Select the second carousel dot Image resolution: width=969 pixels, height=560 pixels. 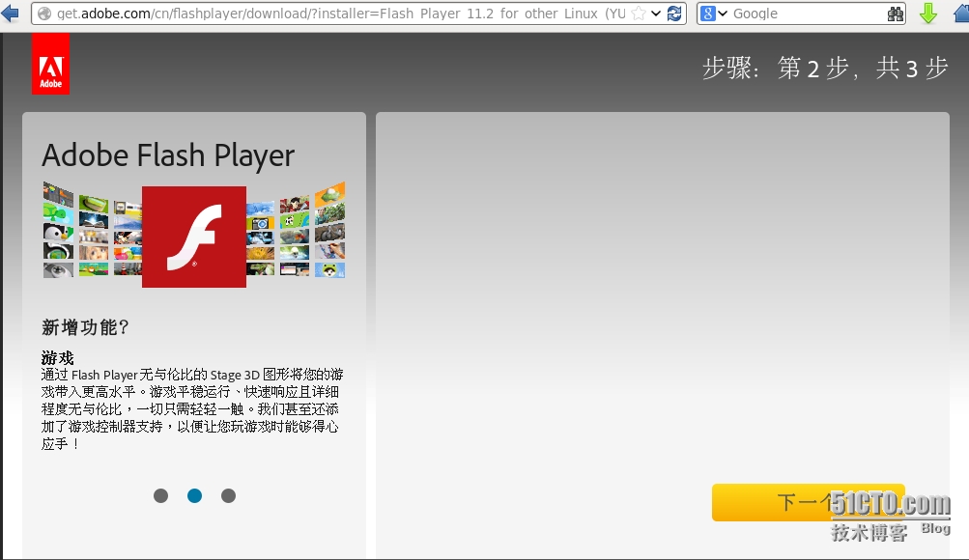coord(194,495)
